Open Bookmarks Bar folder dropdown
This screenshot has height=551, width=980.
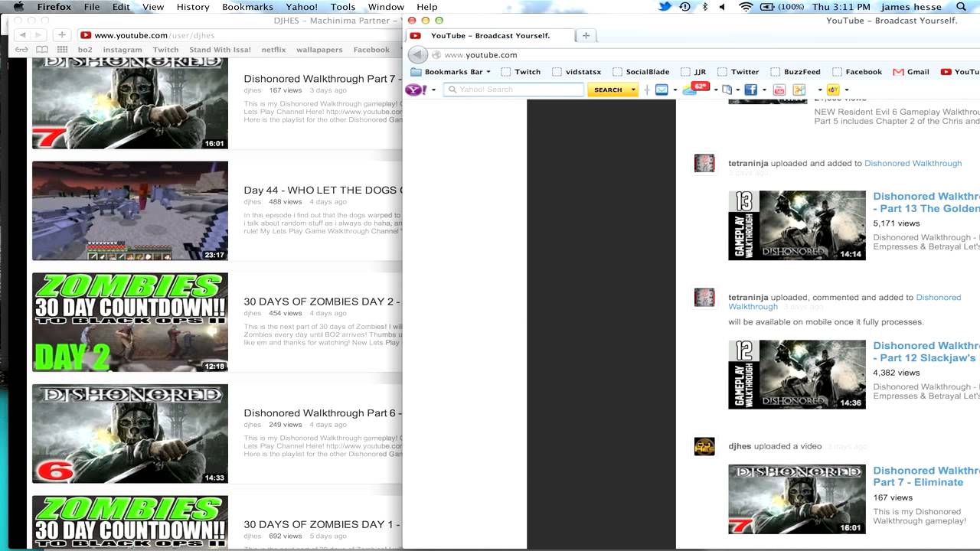[x=451, y=72]
